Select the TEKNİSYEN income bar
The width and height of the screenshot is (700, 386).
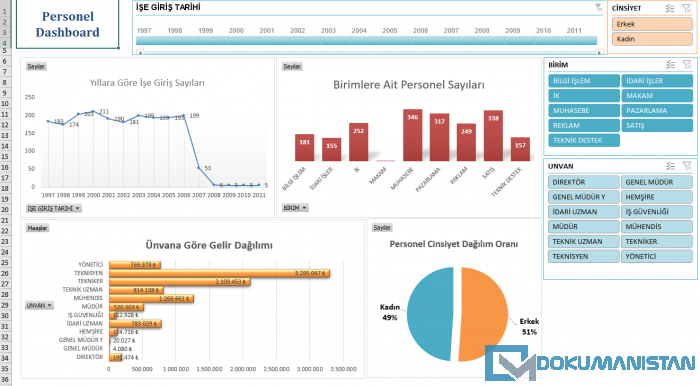[219, 273]
